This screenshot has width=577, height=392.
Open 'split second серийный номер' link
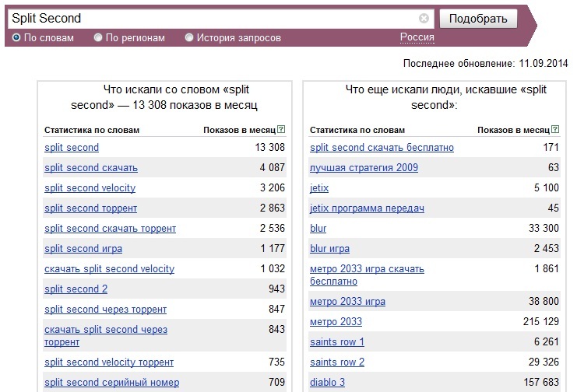pyautogui.click(x=112, y=383)
